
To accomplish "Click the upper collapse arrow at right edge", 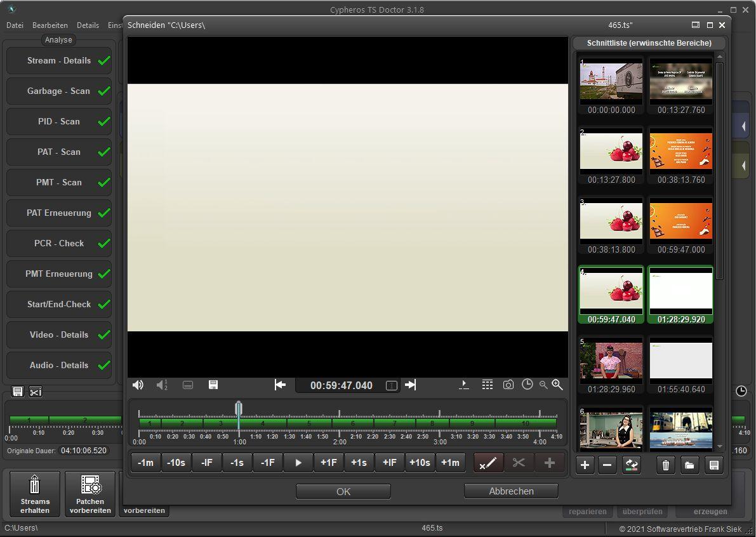I will pyautogui.click(x=743, y=126).
